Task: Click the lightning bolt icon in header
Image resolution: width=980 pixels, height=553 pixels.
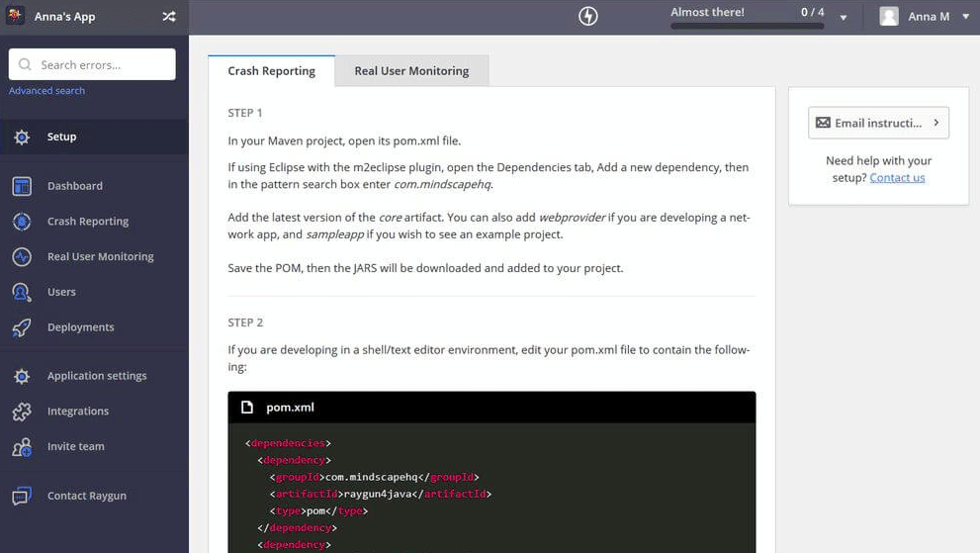Action: [x=587, y=16]
